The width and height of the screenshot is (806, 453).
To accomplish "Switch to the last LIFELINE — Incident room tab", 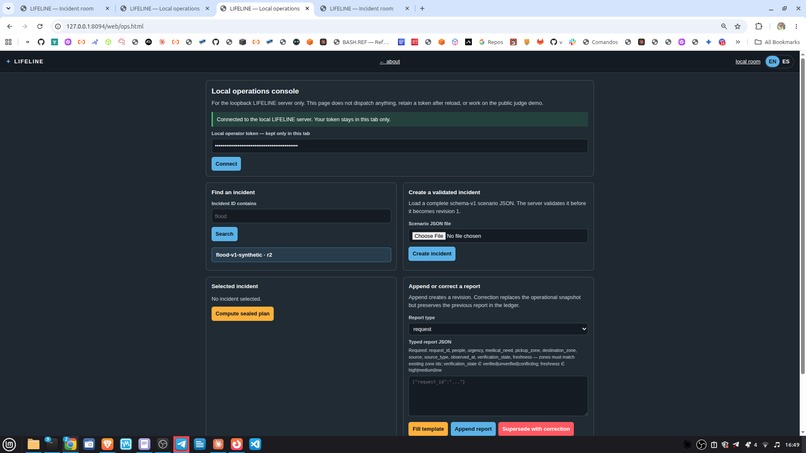I will click(x=364, y=8).
